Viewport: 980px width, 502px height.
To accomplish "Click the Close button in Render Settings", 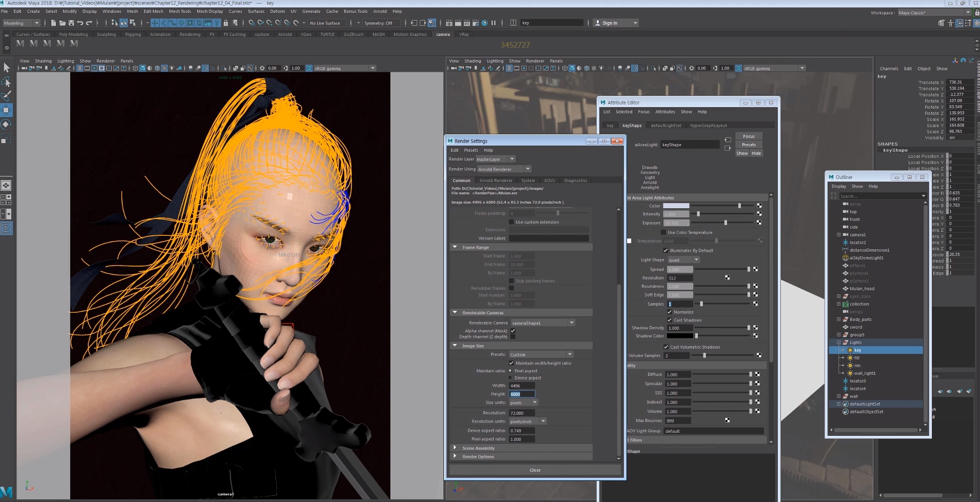I will 535,470.
